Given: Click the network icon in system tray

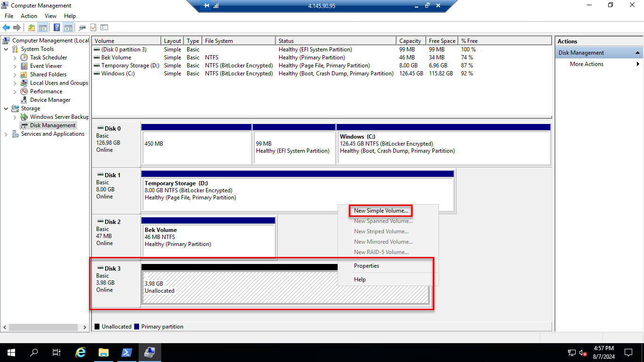Looking at the screenshot, I should [572, 353].
